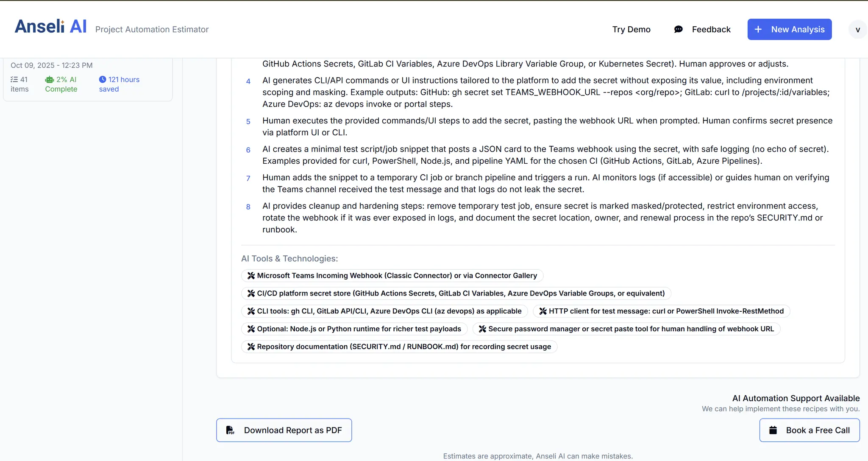Click the HTTP client for test message tag
Screen dimensions: 868x461
662,311
